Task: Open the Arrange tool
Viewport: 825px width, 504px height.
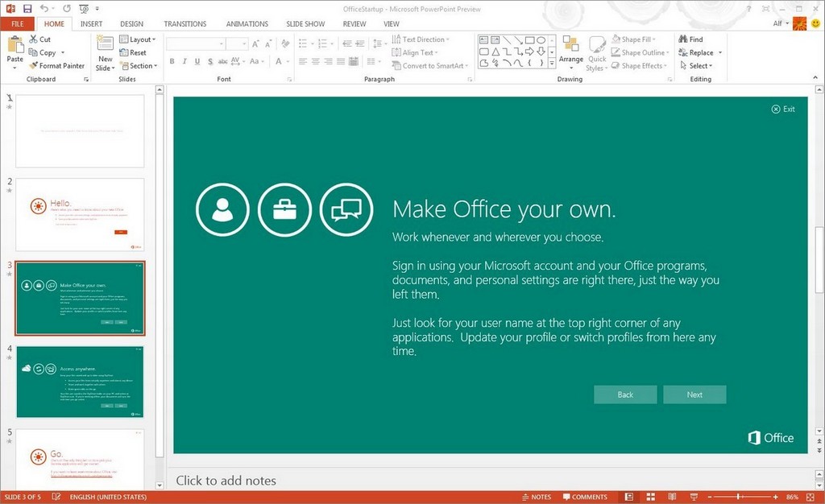Action: coord(570,52)
